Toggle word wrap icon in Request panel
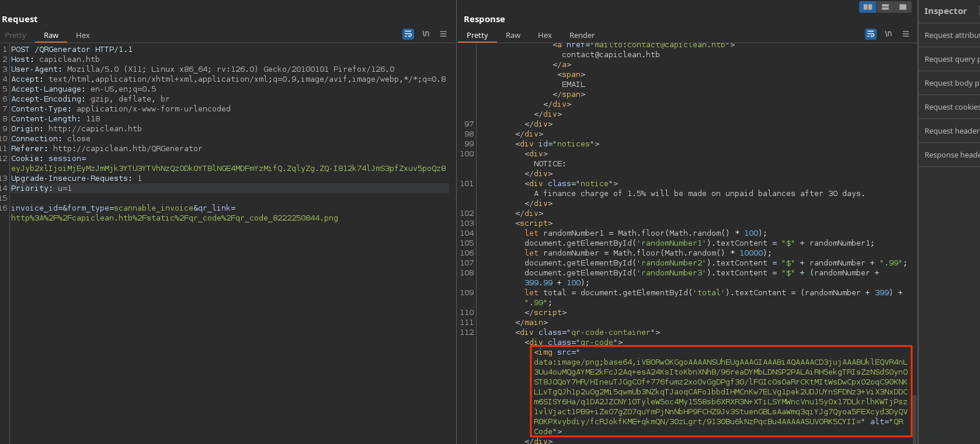This screenshot has width=980, height=444. click(408, 34)
